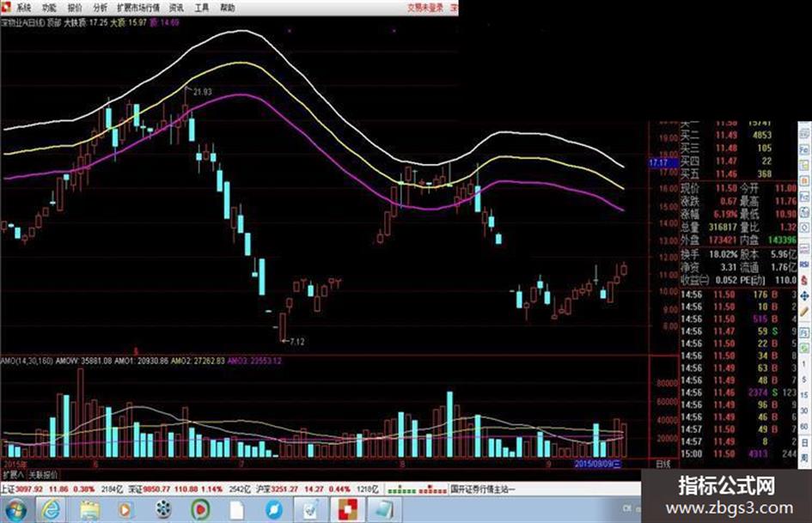Screen dimensions: 812x523
Task: Click the 2015/09/09 date marker on timeline
Action: (x=597, y=464)
